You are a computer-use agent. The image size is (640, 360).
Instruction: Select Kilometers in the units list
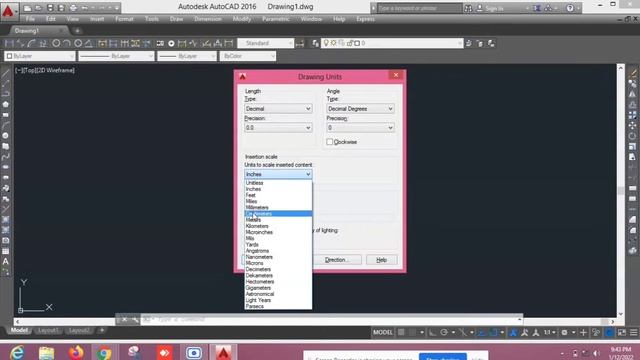(x=278, y=226)
